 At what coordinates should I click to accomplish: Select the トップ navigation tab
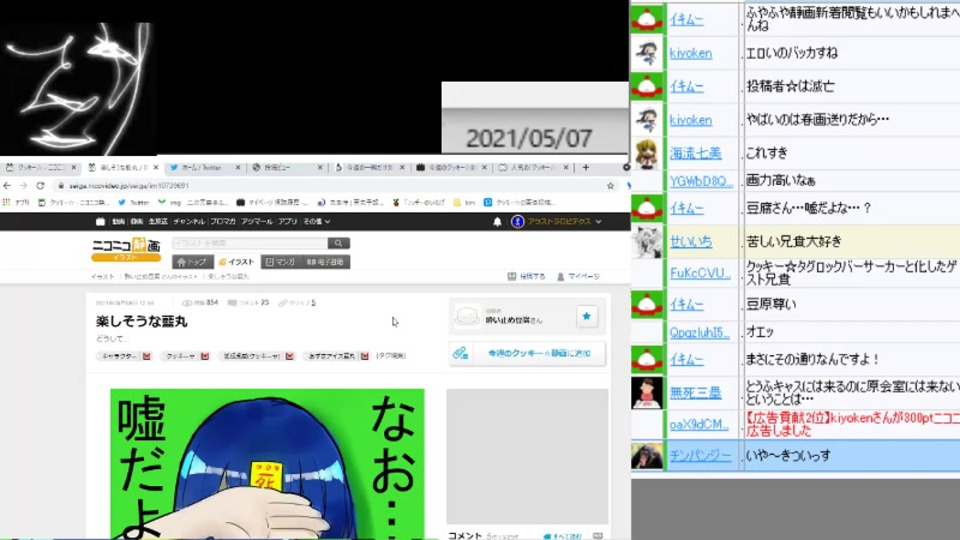(192, 262)
